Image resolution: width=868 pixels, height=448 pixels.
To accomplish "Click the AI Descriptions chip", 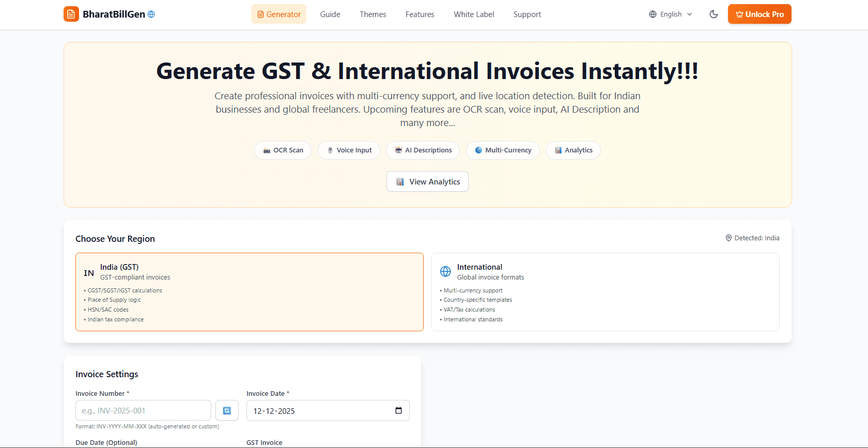I will coord(423,150).
